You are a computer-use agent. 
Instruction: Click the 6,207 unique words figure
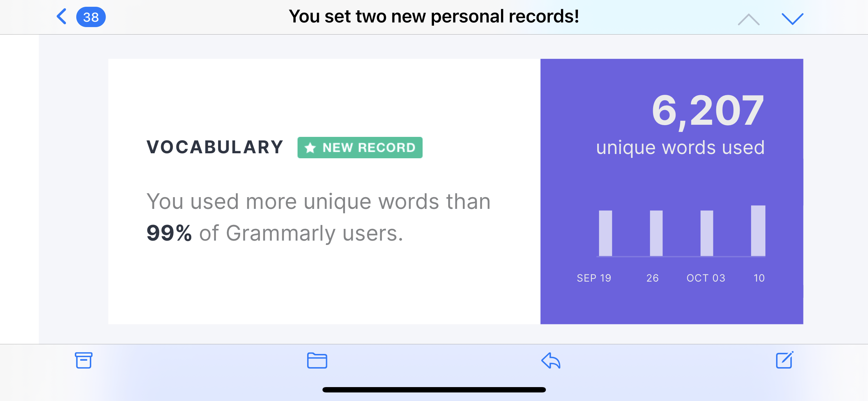point(708,110)
